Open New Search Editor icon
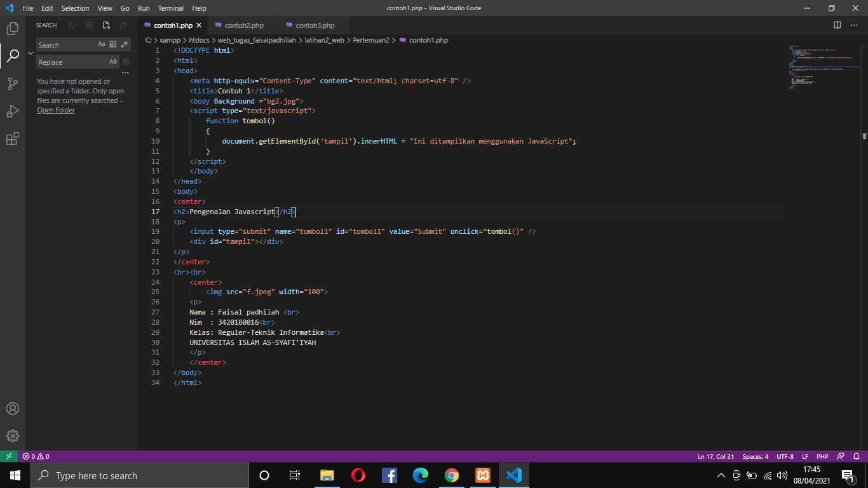868x488 pixels. [x=107, y=25]
